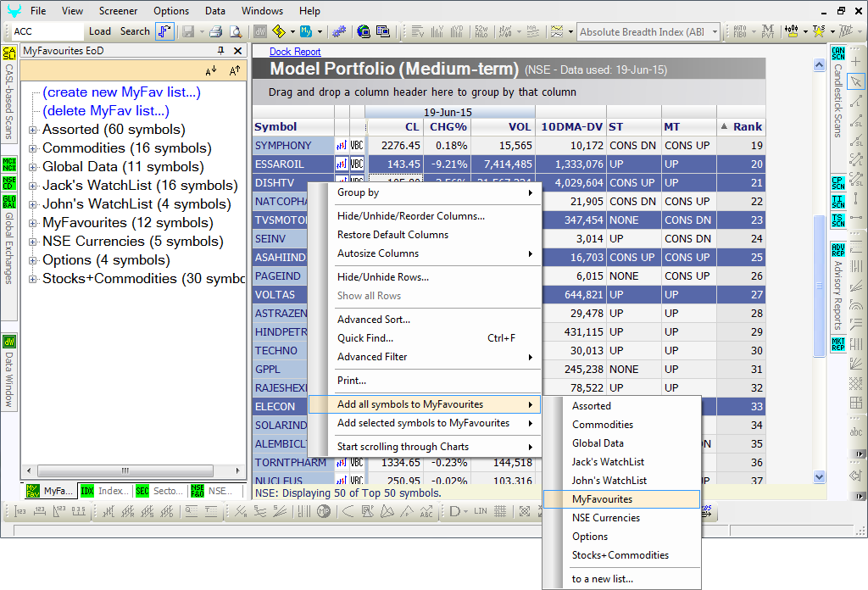Open the dropdown arrow beside the TS star icon
This screenshot has width=868, height=590.
pyautogui.click(x=832, y=32)
